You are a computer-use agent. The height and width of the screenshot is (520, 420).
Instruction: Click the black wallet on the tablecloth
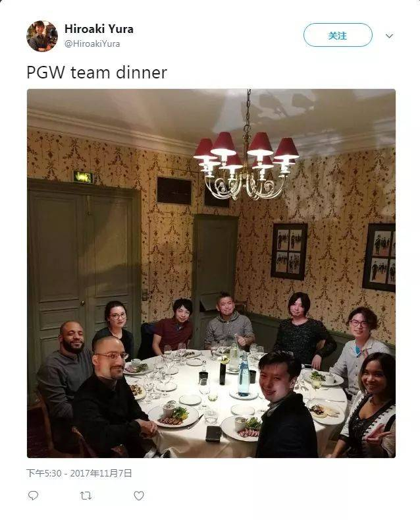(x=213, y=434)
